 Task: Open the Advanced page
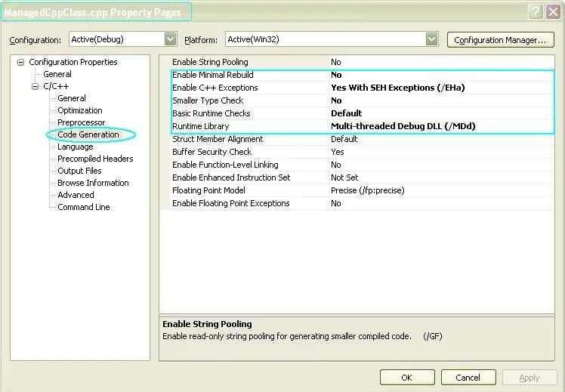pos(76,195)
